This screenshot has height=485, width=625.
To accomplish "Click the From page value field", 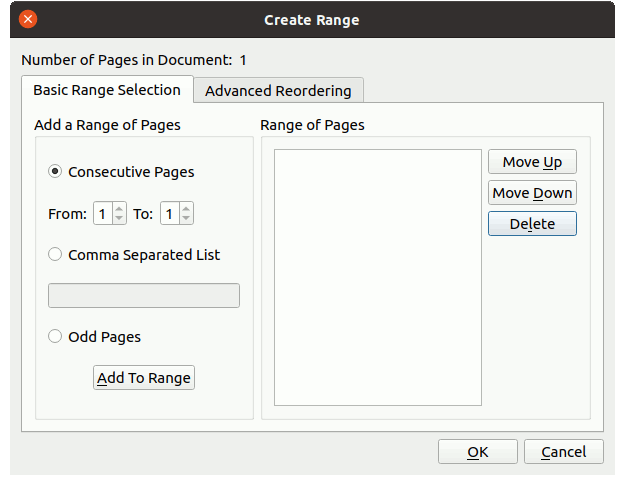I will 103,214.
